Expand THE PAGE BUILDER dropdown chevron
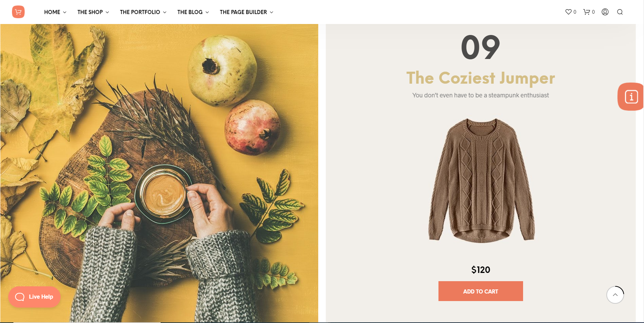 [272, 12]
